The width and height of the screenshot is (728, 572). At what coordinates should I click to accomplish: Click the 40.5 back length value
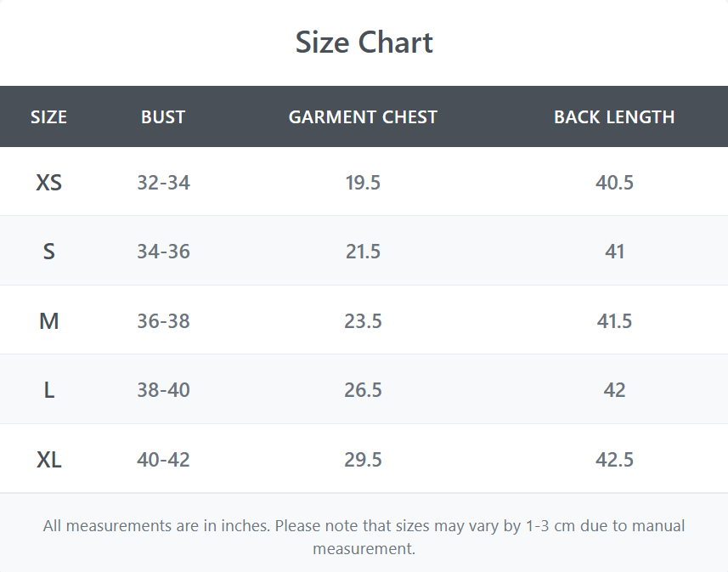pos(614,183)
